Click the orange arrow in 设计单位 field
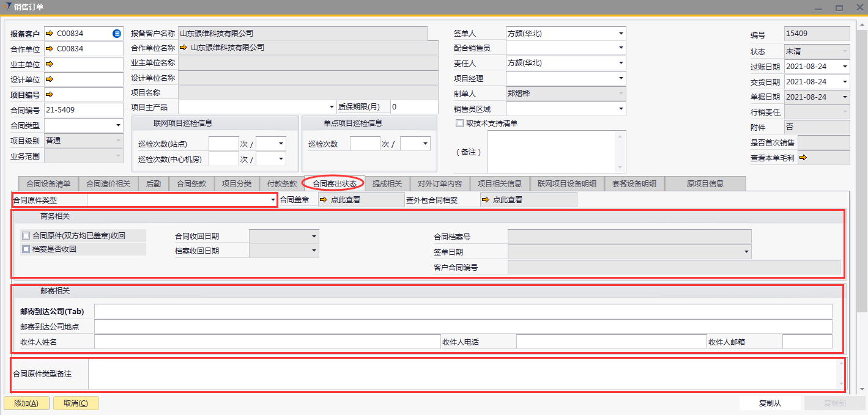The height and width of the screenshot is (415, 868). pos(50,79)
